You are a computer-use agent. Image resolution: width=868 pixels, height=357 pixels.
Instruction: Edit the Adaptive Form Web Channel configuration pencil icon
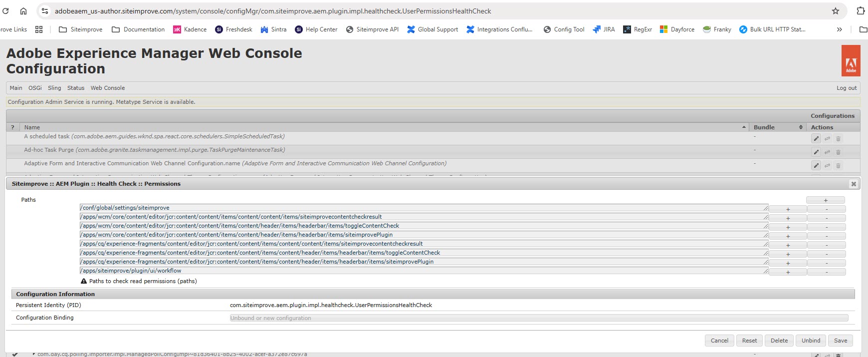pos(816,165)
